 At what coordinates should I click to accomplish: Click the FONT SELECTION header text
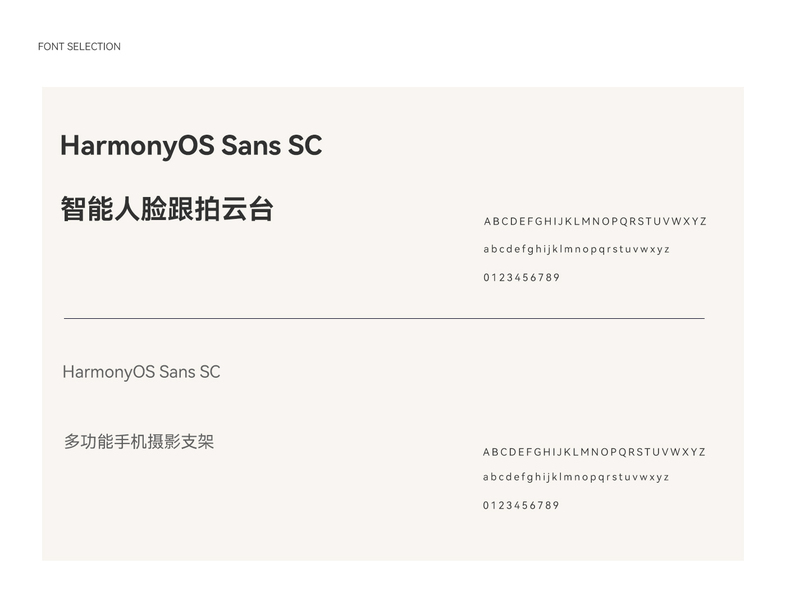(x=79, y=47)
